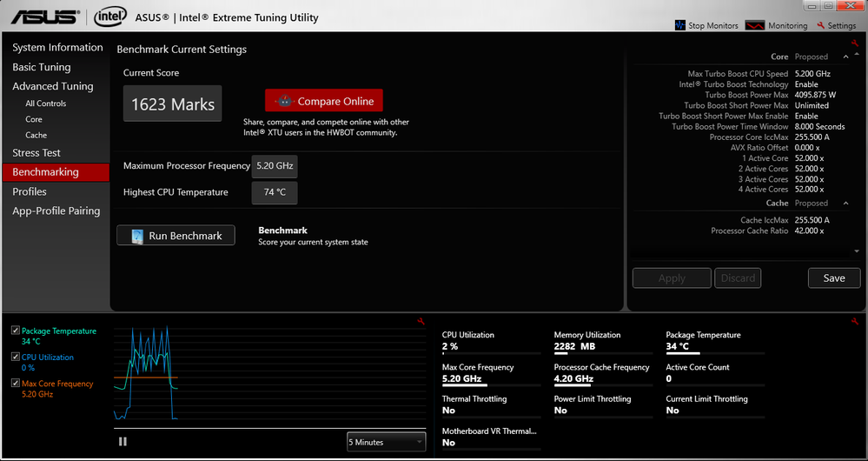Image resolution: width=868 pixels, height=461 pixels.
Task: Collapse the Cache proposed section
Action: [x=845, y=204]
